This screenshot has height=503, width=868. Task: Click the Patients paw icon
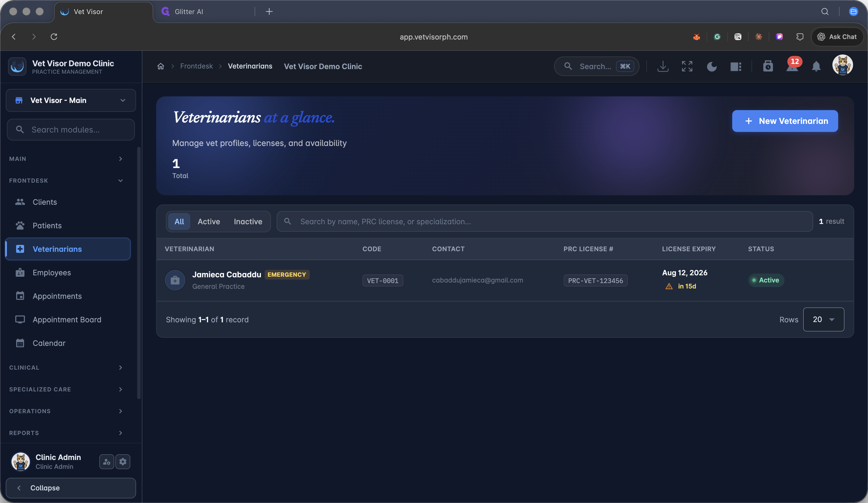point(20,225)
